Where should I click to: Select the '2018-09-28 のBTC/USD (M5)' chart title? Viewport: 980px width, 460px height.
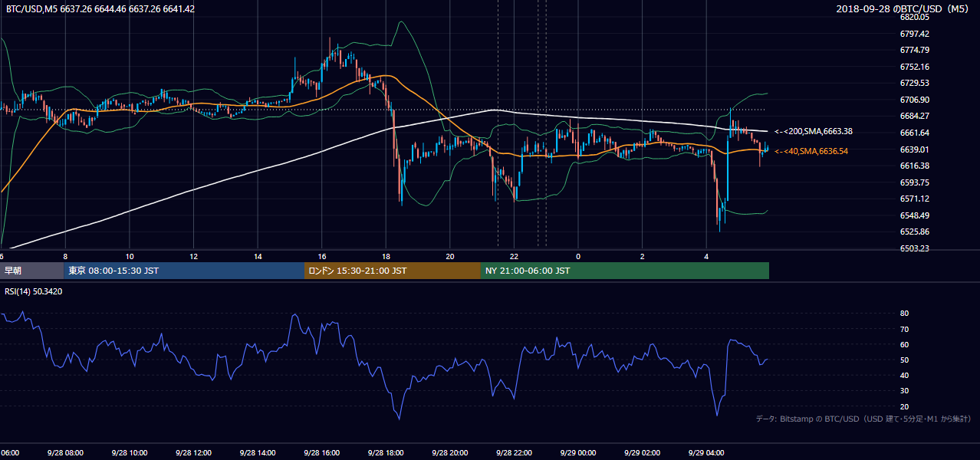pos(903,8)
